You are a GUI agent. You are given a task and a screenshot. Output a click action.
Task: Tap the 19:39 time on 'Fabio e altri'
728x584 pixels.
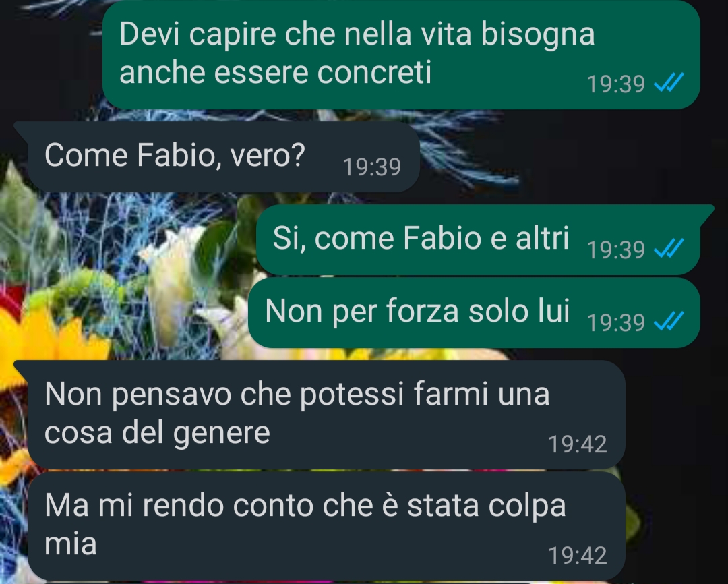(x=615, y=250)
